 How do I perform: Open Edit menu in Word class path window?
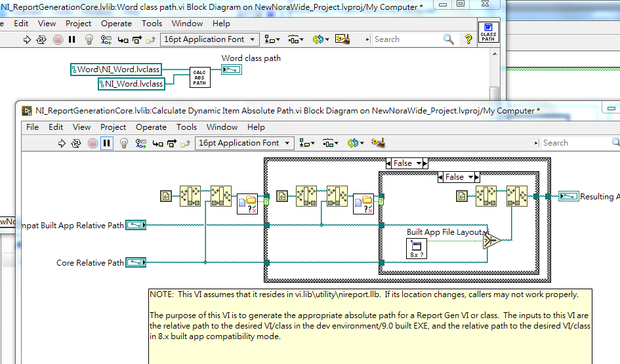click(21, 24)
